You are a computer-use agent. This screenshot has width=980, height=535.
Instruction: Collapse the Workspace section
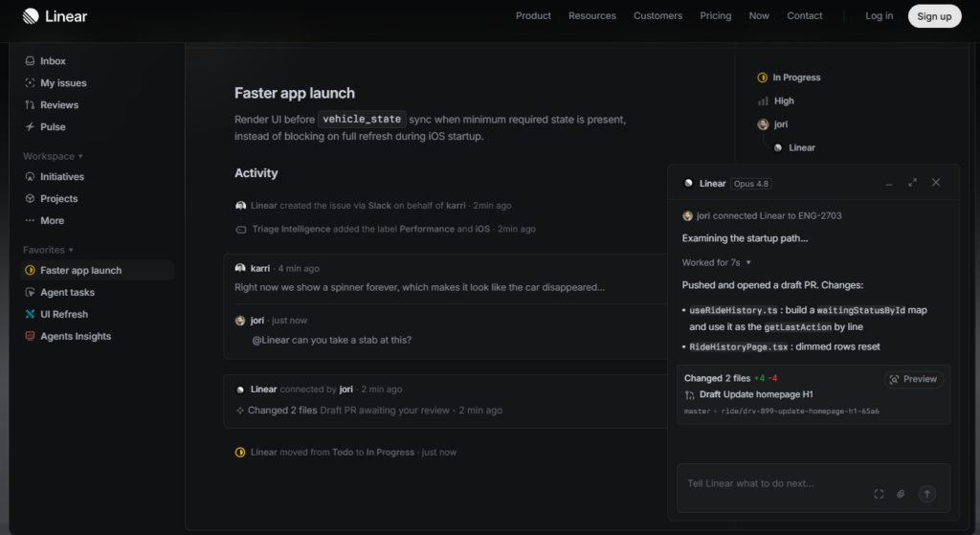point(53,156)
